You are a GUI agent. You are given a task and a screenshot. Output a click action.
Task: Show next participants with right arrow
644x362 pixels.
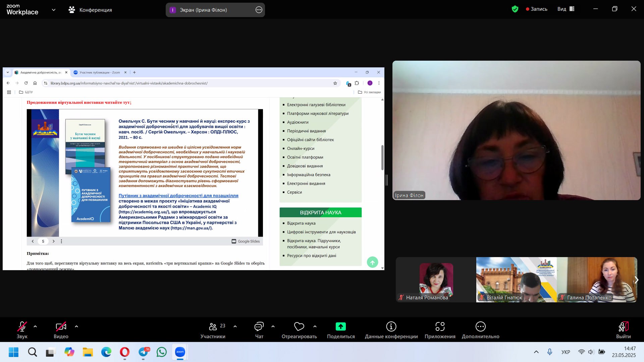pos(636,280)
